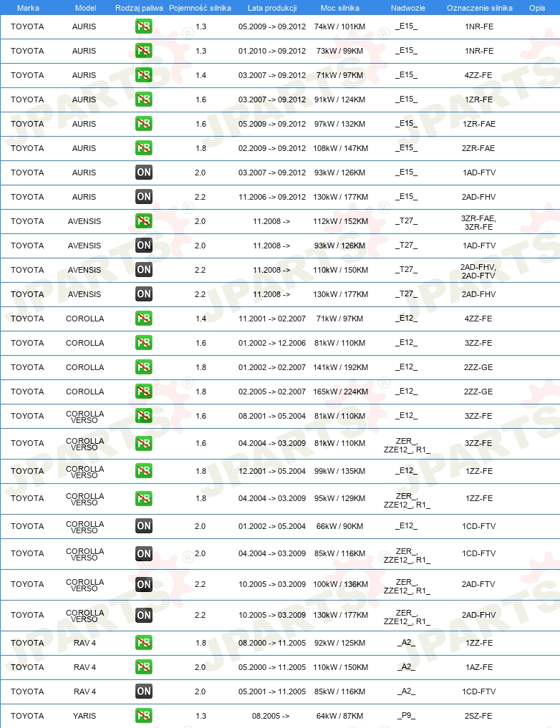
Task: Click the 91kW / 124KM power cell
Action: 340,100
